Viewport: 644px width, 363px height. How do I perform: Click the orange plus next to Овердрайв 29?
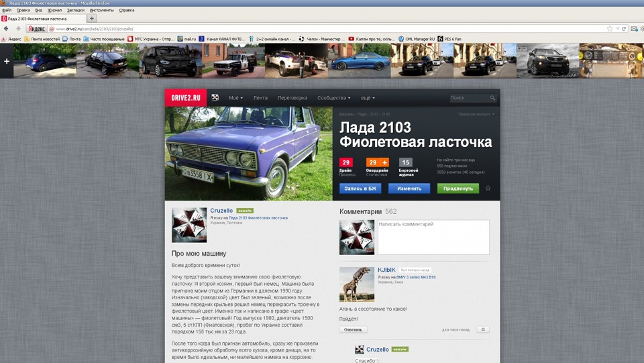point(385,162)
